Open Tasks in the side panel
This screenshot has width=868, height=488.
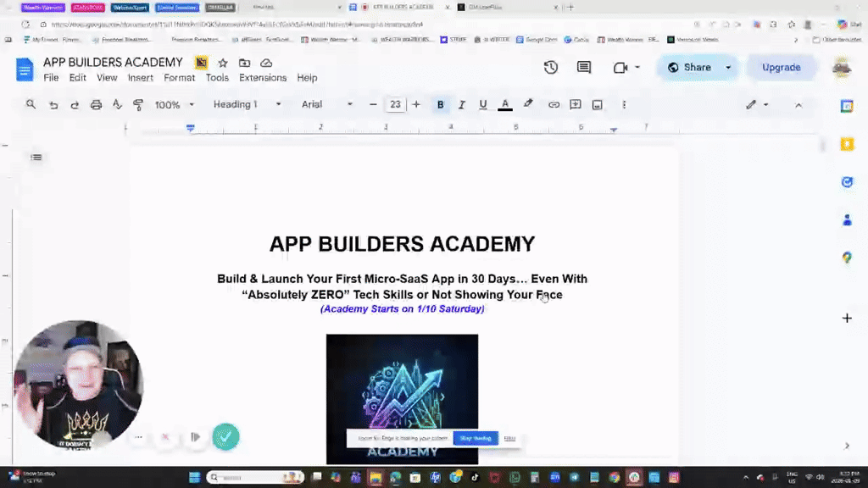tap(847, 182)
